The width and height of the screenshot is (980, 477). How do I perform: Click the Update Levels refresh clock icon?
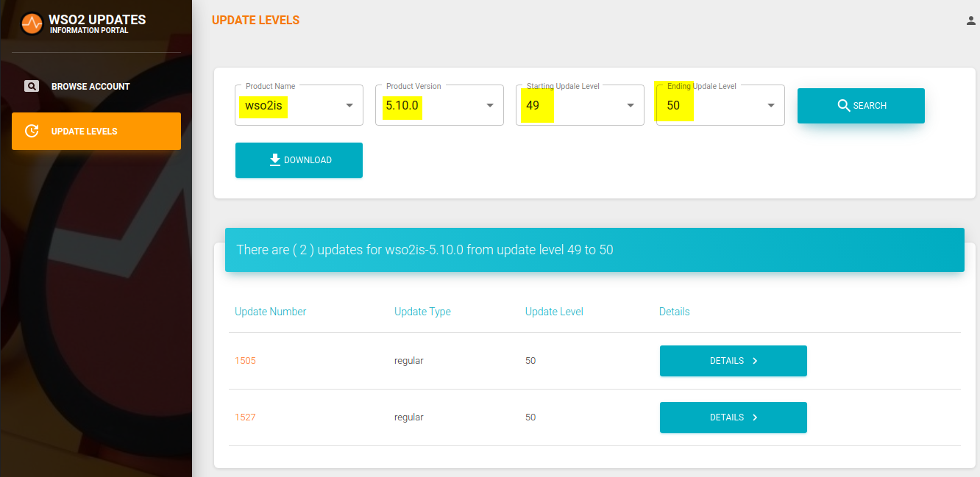pyautogui.click(x=32, y=131)
